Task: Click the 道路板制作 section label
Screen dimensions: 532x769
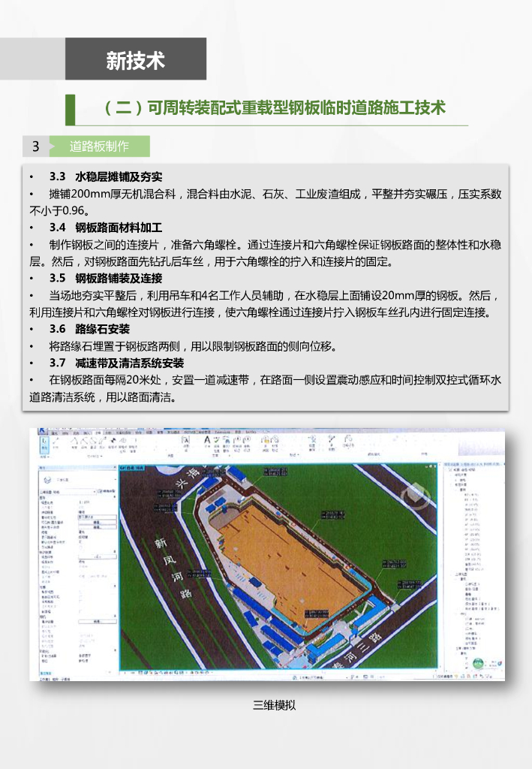Action: click(x=99, y=146)
